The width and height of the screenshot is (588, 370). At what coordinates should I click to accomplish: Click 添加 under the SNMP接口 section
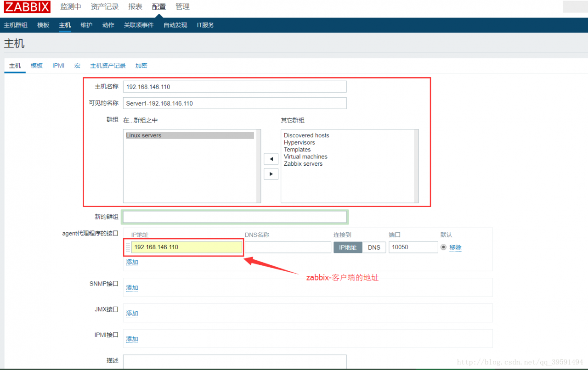(x=132, y=287)
